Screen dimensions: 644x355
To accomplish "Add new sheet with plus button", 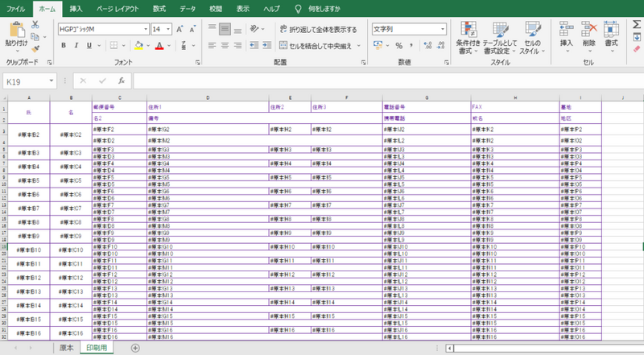I will (x=135, y=348).
